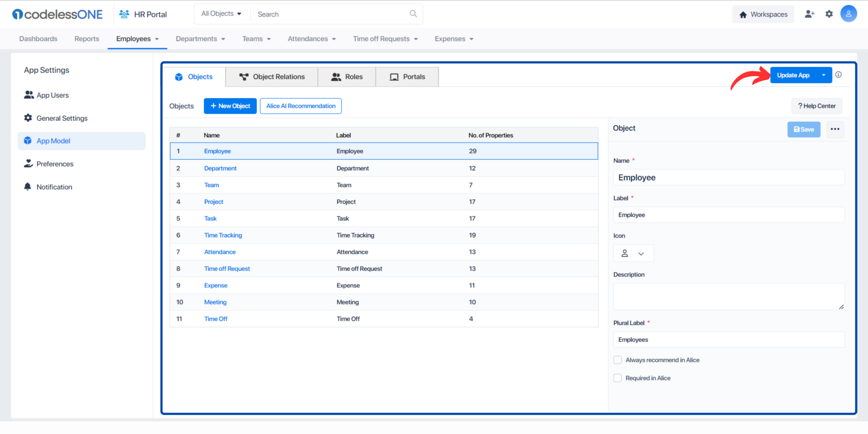Image resolution: width=868 pixels, height=434 pixels.
Task: Open the Time off Request object link
Action: click(x=227, y=269)
